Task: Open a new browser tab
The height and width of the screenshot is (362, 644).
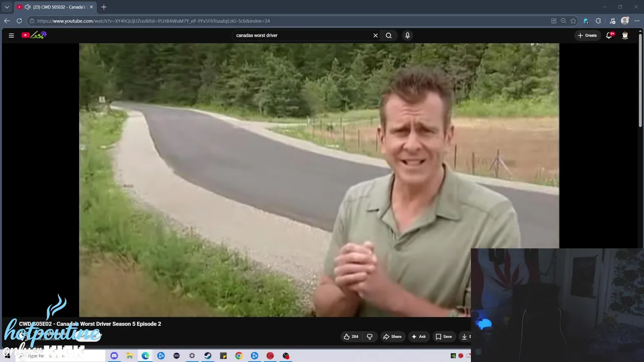Action: (104, 7)
